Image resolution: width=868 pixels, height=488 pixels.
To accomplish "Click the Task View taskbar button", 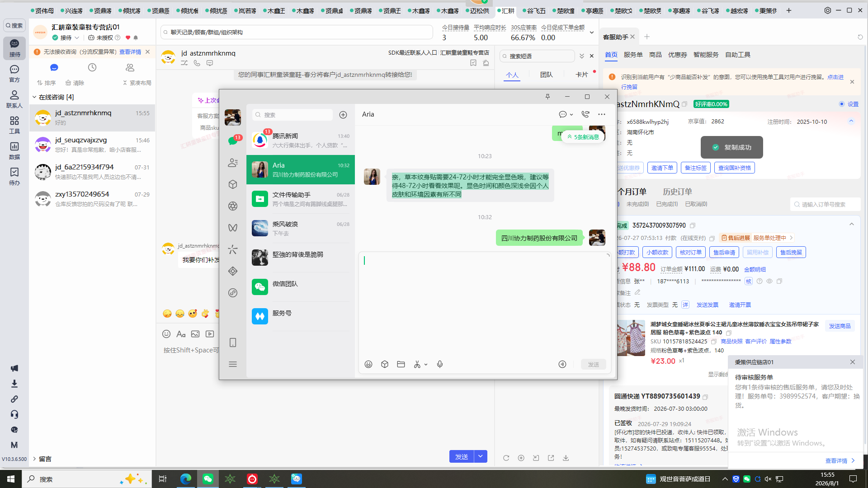I will tap(163, 479).
